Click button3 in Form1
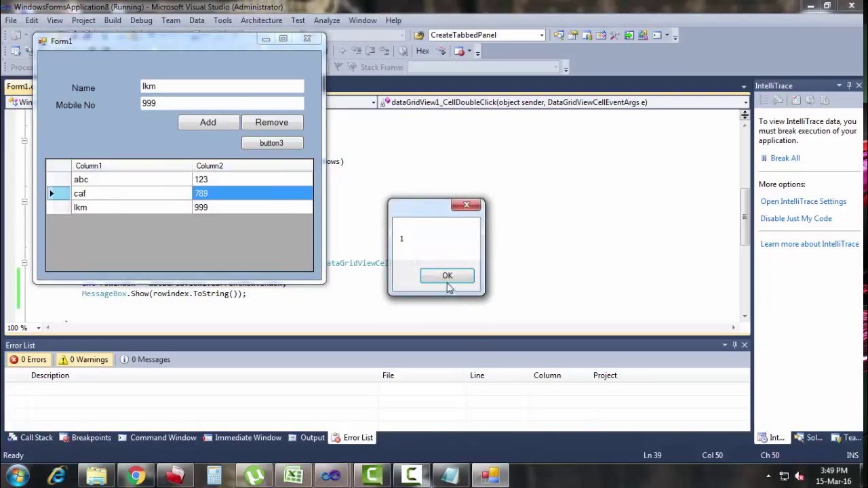 tap(272, 143)
